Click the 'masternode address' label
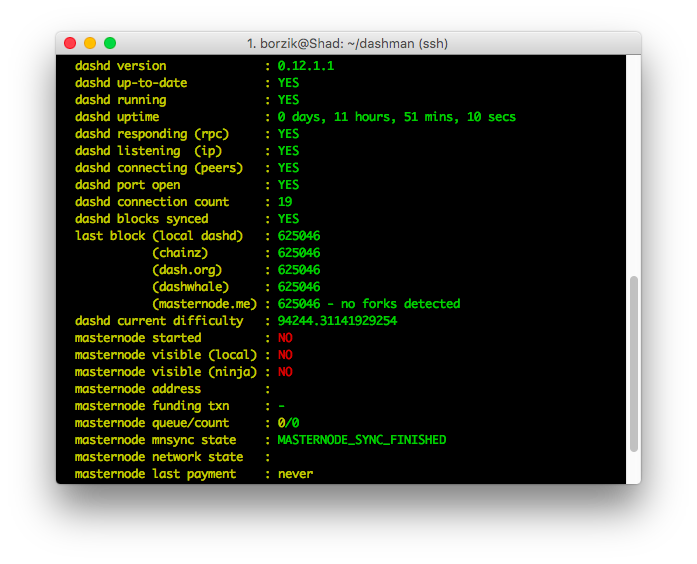The image size is (697, 564). point(138,389)
